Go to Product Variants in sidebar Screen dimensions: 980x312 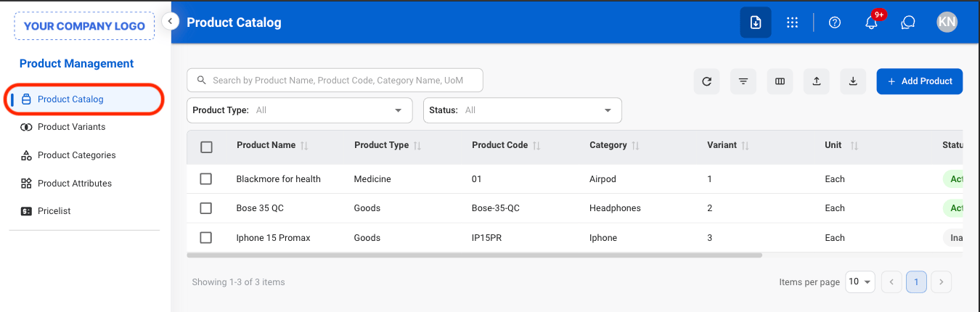[x=71, y=127]
